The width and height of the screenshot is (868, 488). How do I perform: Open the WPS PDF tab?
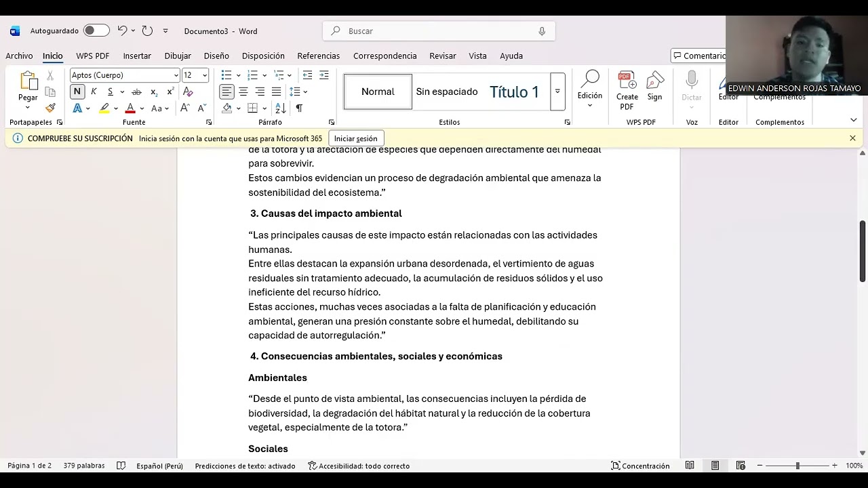(x=92, y=56)
